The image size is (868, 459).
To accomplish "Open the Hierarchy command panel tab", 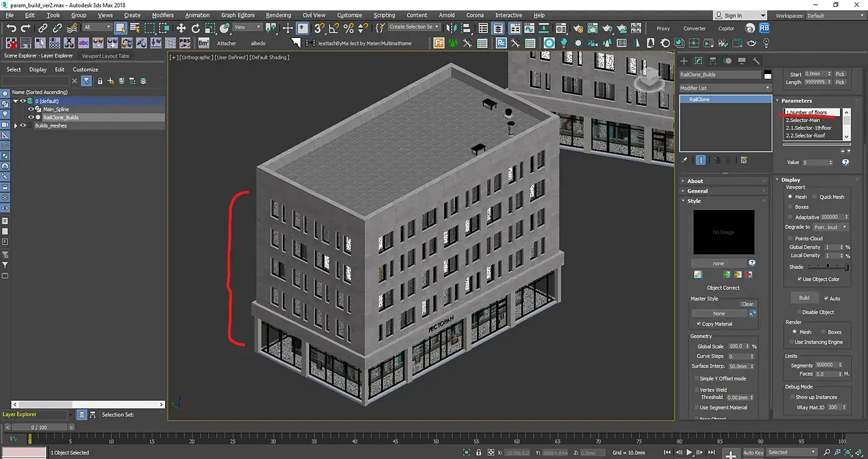I will pyautogui.click(x=713, y=61).
